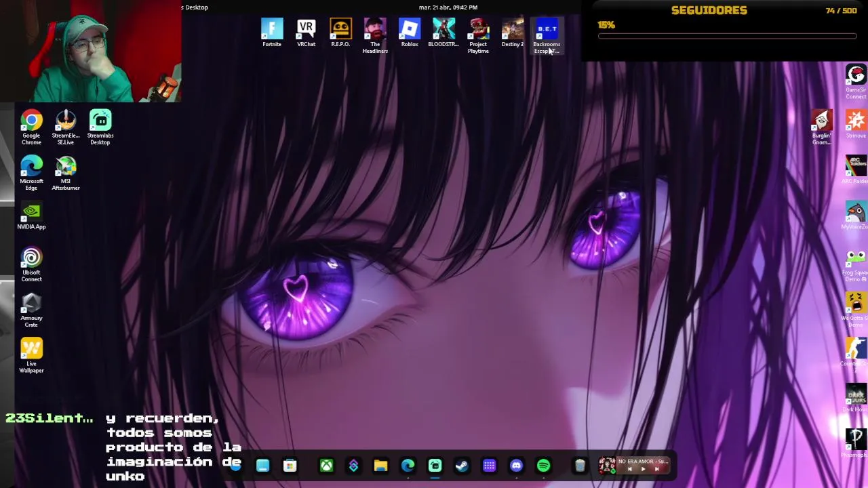Open the Ubisoft Connect desktop icon
The height and width of the screenshot is (488, 868).
(x=31, y=264)
